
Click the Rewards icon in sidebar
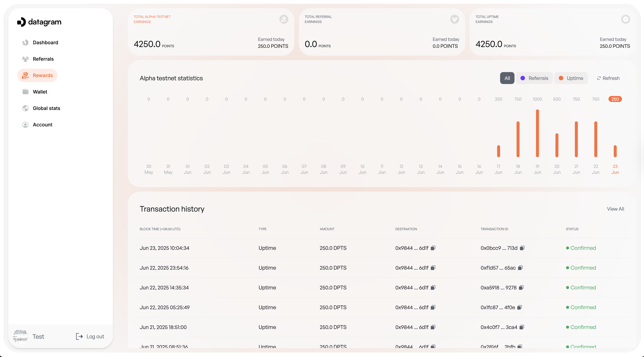coord(25,75)
